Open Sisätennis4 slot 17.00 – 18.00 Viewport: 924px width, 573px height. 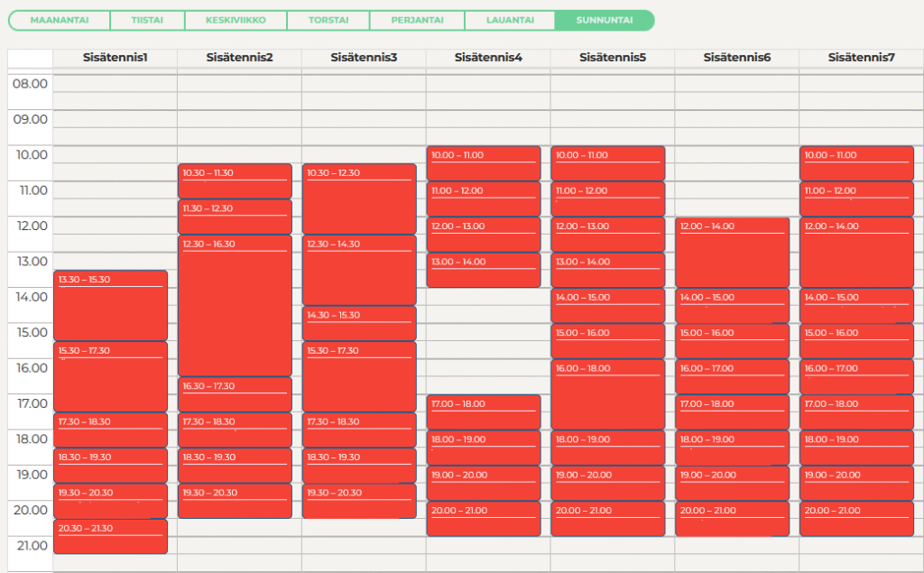click(x=483, y=411)
